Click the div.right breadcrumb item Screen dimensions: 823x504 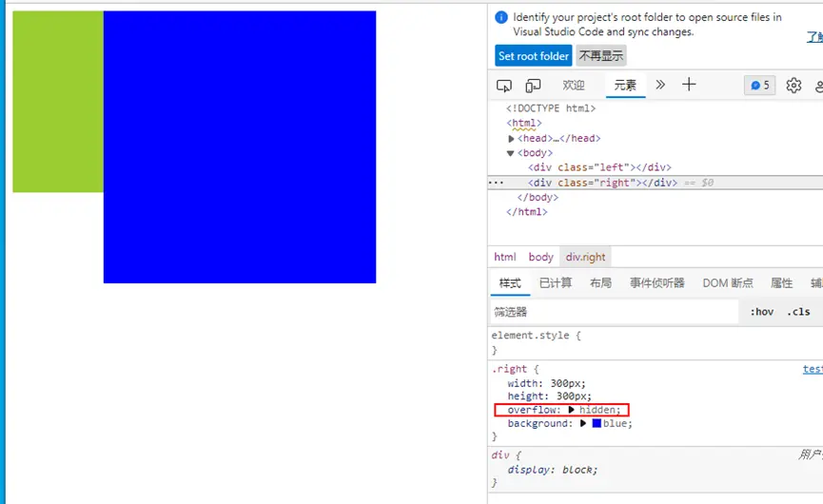[x=585, y=257]
